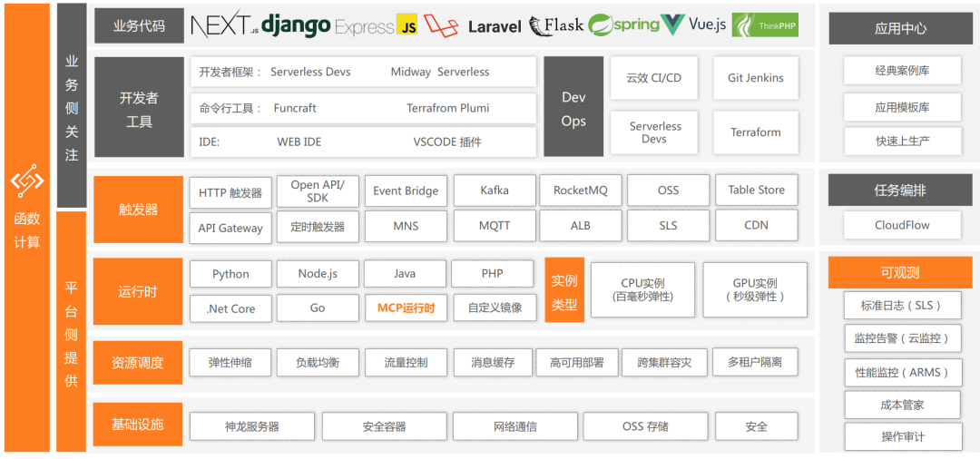Click the ThinkPHP logo
Viewport: 980px width, 459px height.
click(x=765, y=25)
